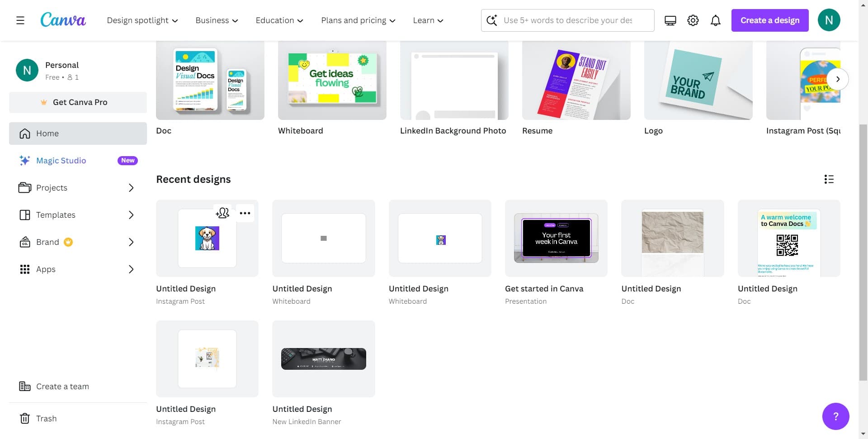The image size is (868, 439).
Task: Click the Create a team building icon
Action: pos(25,387)
